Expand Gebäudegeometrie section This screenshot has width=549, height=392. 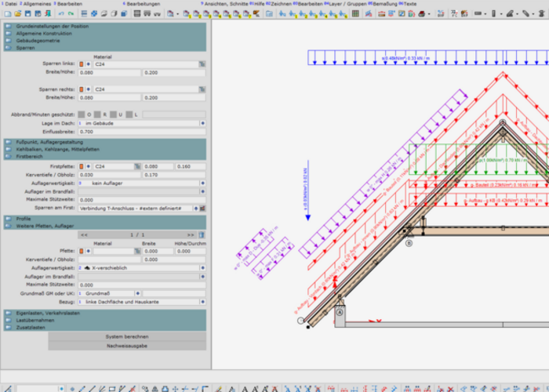104,41
